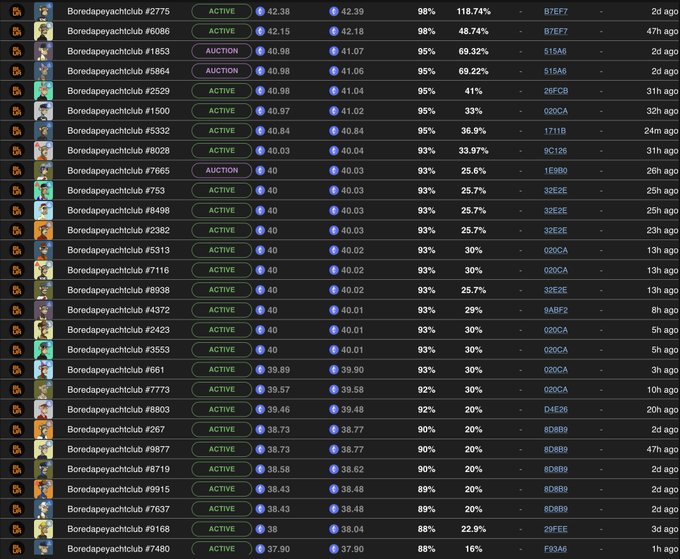
Task: Click the AUCTION status badge for #5864
Action: (222, 71)
